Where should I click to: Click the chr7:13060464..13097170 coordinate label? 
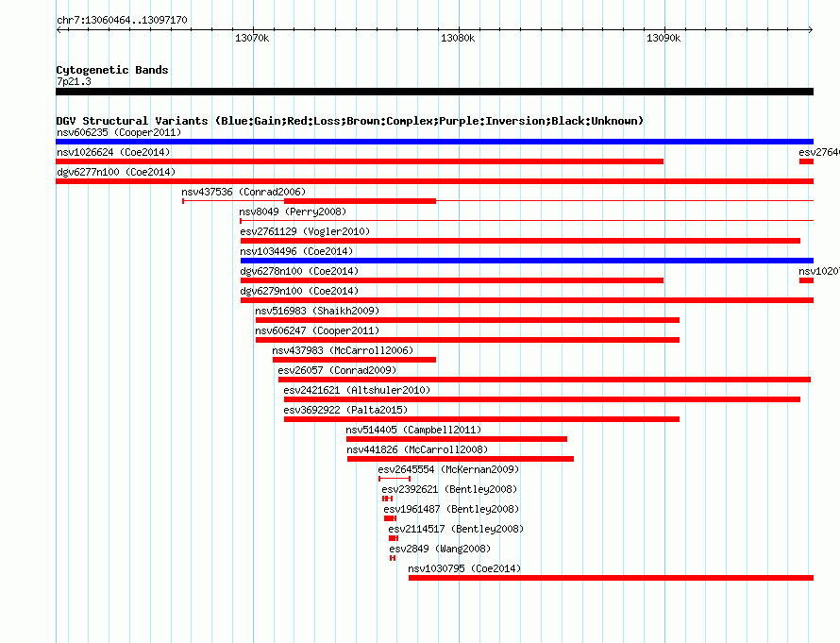pyautogui.click(x=122, y=20)
